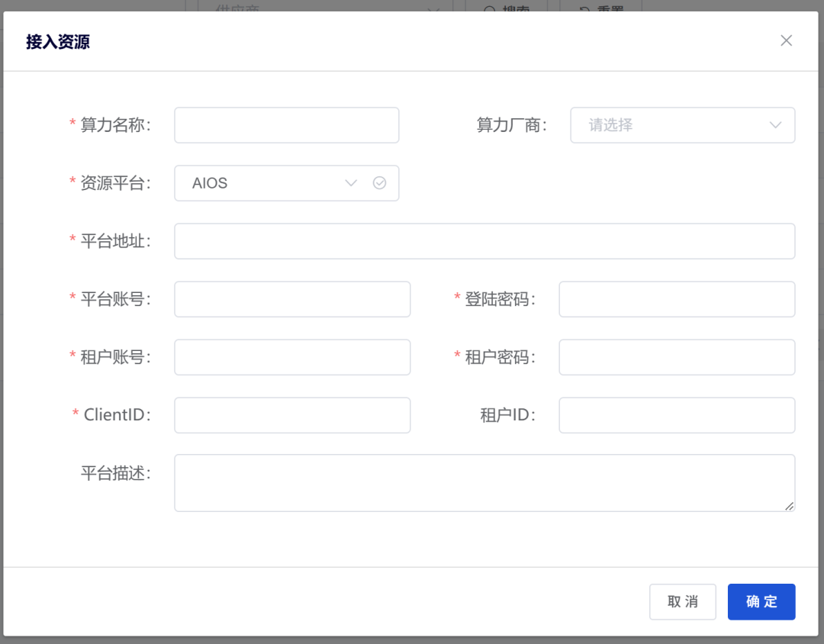The image size is (824, 644).
Task: Click the X to close the 接入资源 dialog
Action: click(x=786, y=40)
